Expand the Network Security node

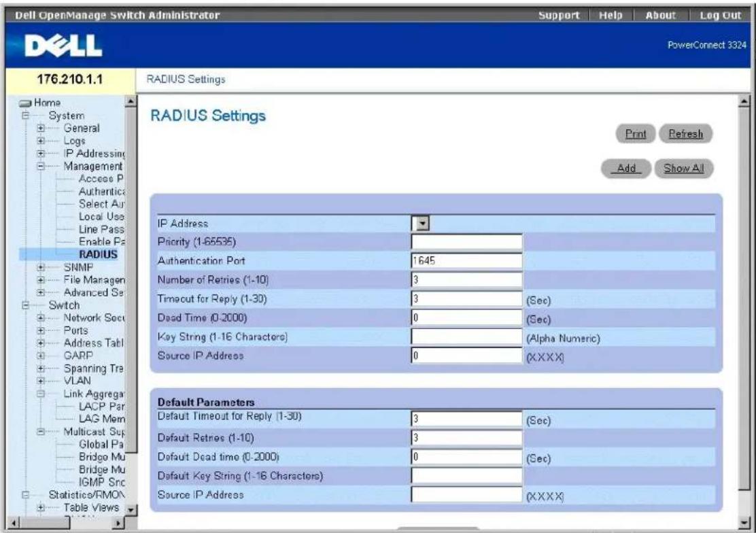pyautogui.click(x=41, y=318)
